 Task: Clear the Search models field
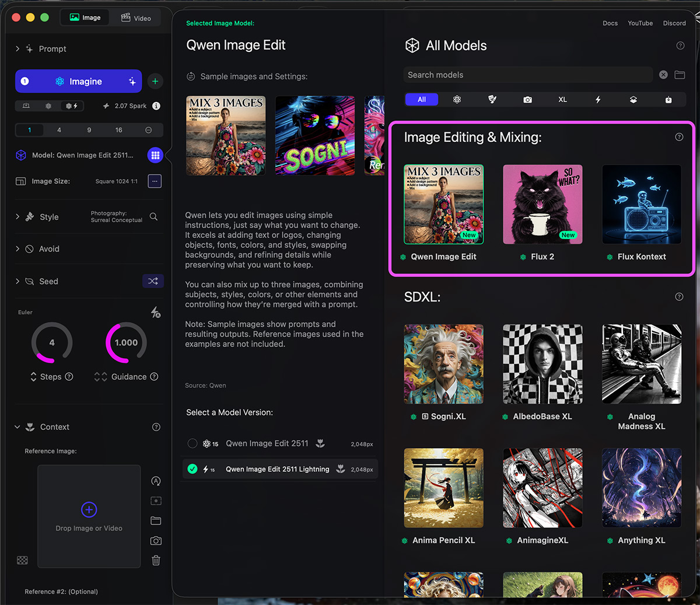click(x=663, y=75)
